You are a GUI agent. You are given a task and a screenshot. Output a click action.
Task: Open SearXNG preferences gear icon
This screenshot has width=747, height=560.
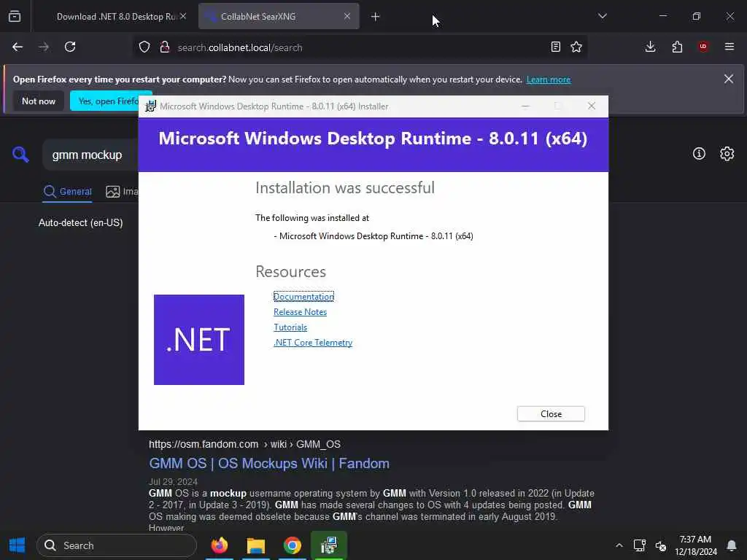pos(727,153)
